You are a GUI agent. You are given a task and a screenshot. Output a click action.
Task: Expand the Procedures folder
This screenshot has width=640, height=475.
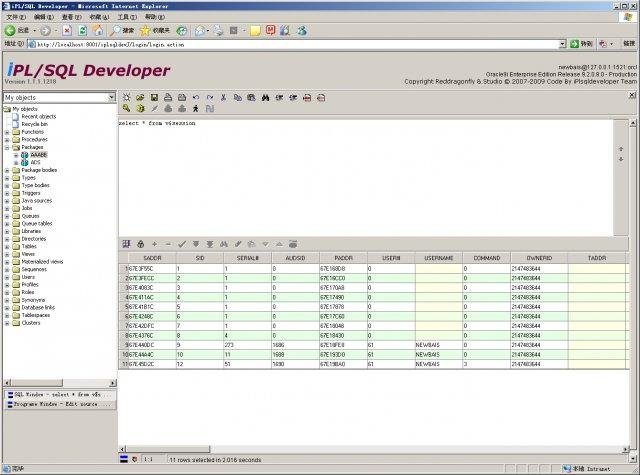tap(7, 140)
